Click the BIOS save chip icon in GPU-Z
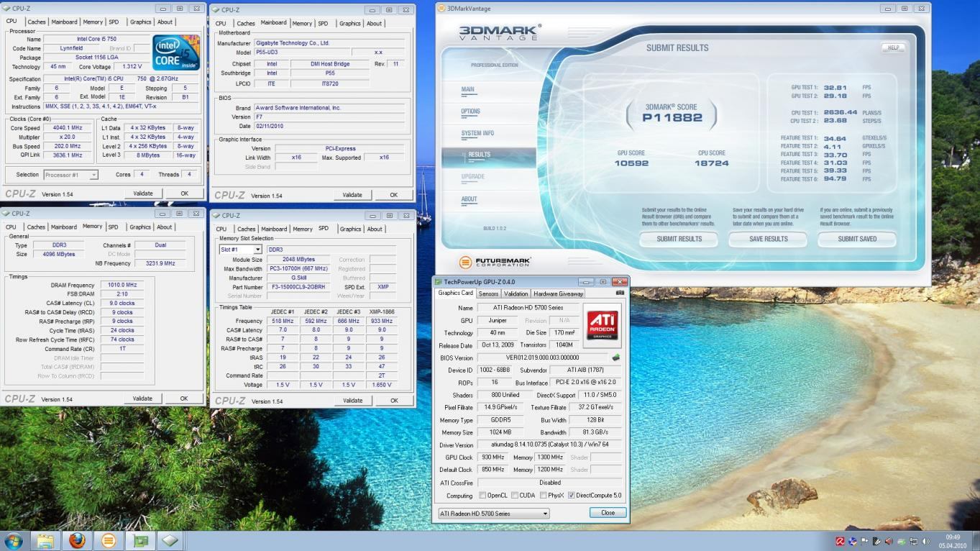 coord(615,358)
